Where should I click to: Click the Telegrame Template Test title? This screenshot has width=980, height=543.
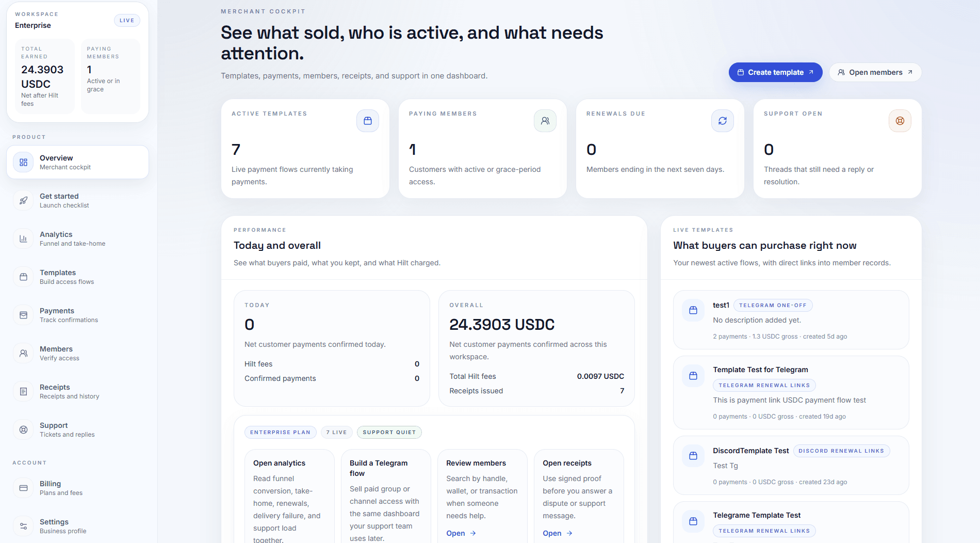[x=757, y=515]
